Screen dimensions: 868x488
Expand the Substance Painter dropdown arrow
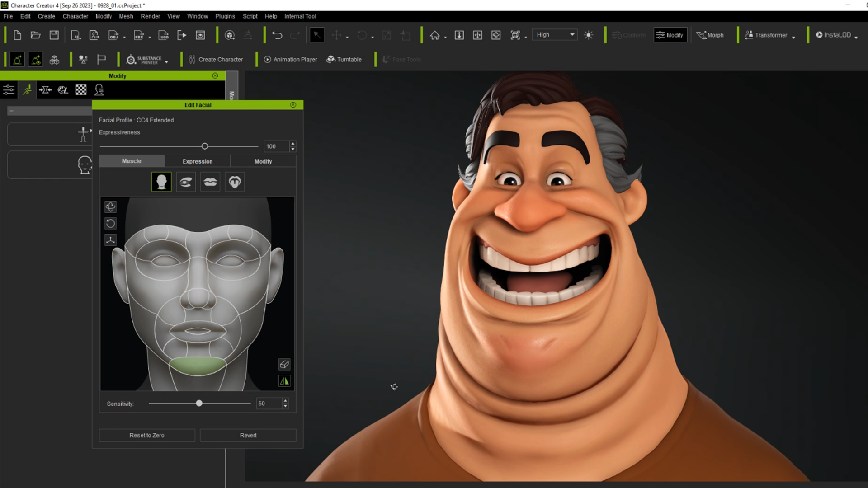[x=167, y=61]
